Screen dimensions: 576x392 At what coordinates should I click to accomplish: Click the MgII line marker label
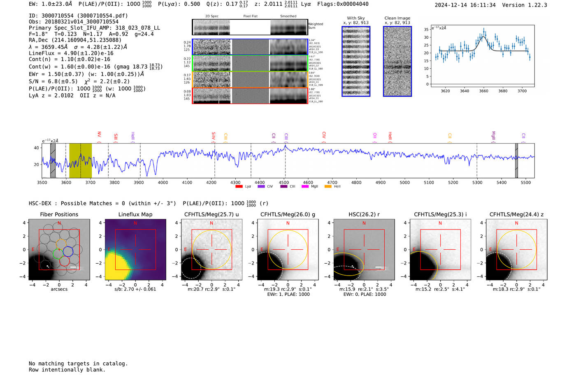(x=494, y=135)
